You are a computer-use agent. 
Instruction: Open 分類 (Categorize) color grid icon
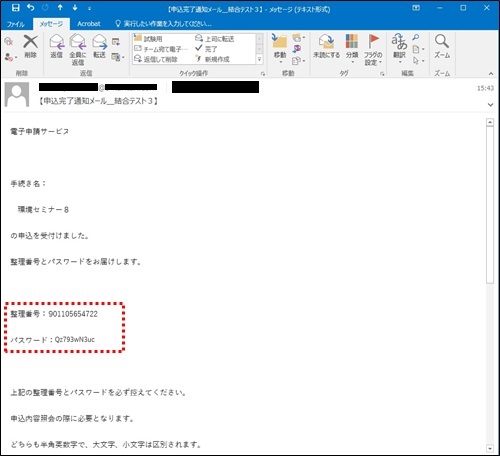coord(352,41)
